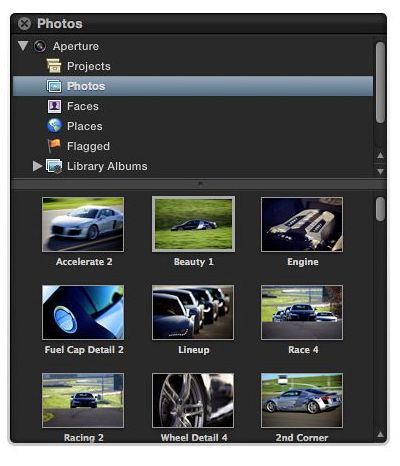Collapse the Aperture disclosure triangle

(x=23, y=46)
